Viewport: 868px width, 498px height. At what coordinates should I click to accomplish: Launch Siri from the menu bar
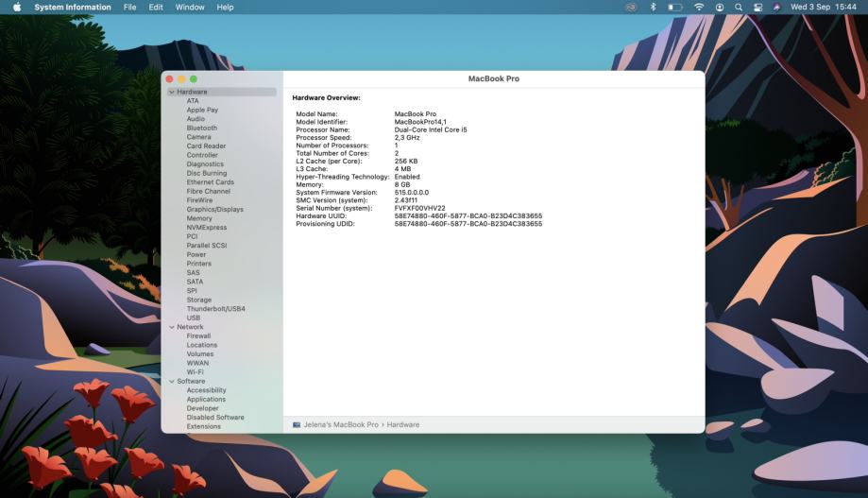coord(776,7)
